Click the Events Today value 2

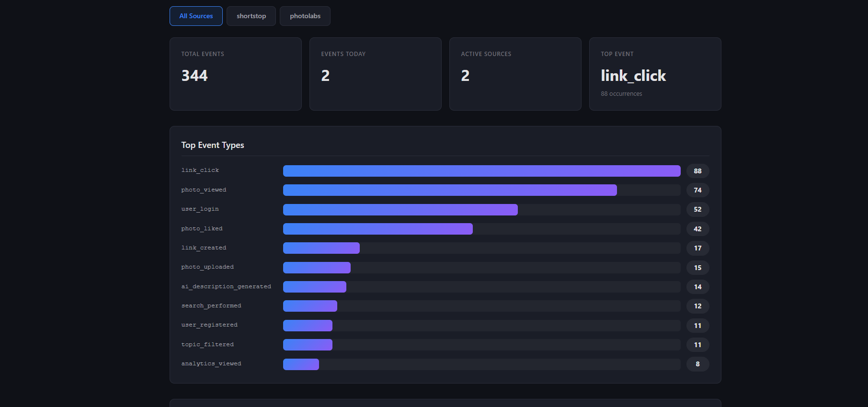coord(325,76)
